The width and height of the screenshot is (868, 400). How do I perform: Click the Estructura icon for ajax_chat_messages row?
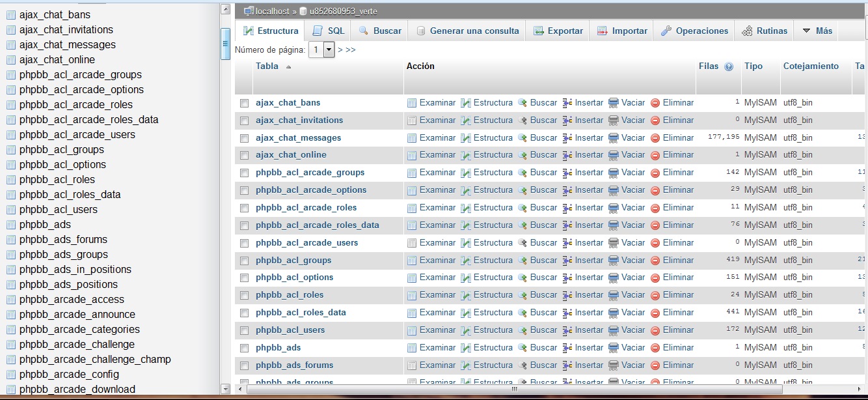click(466, 138)
